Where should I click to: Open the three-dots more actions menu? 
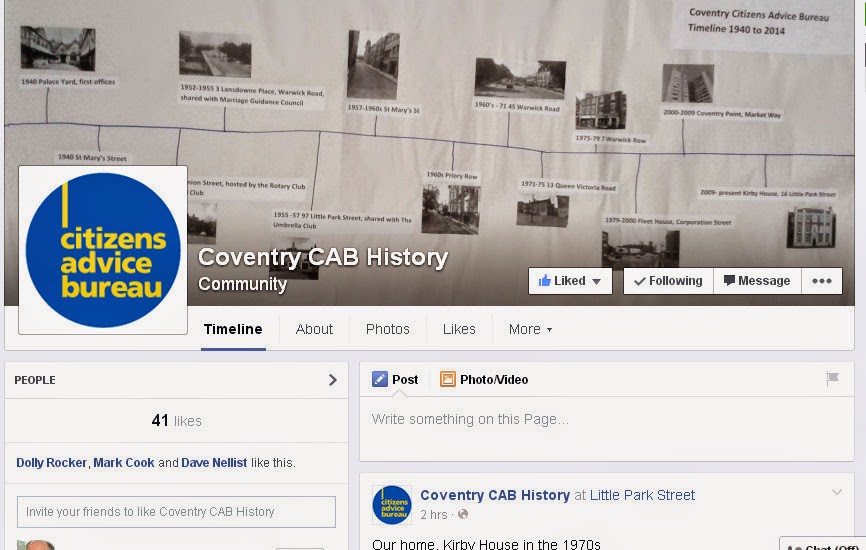tap(822, 281)
